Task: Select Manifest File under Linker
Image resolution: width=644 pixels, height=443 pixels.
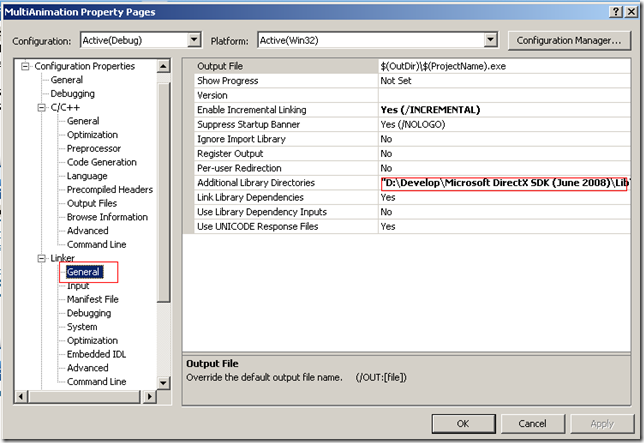Action: [x=92, y=299]
